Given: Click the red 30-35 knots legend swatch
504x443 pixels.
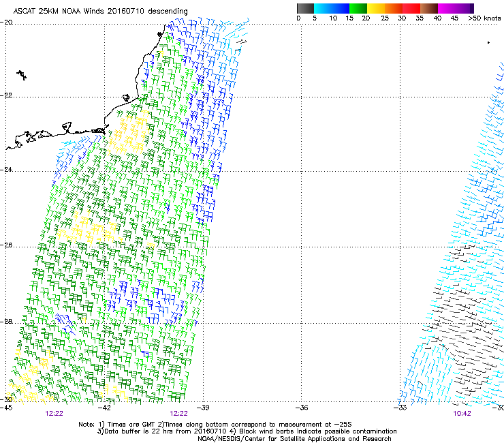Looking at the screenshot, I should pos(411,8).
